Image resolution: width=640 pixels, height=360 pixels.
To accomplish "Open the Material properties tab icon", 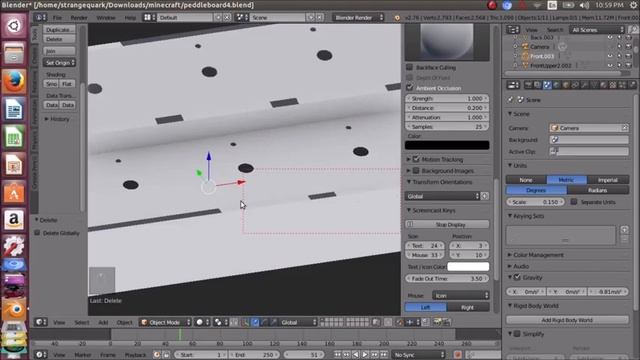I will coord(603,85).
